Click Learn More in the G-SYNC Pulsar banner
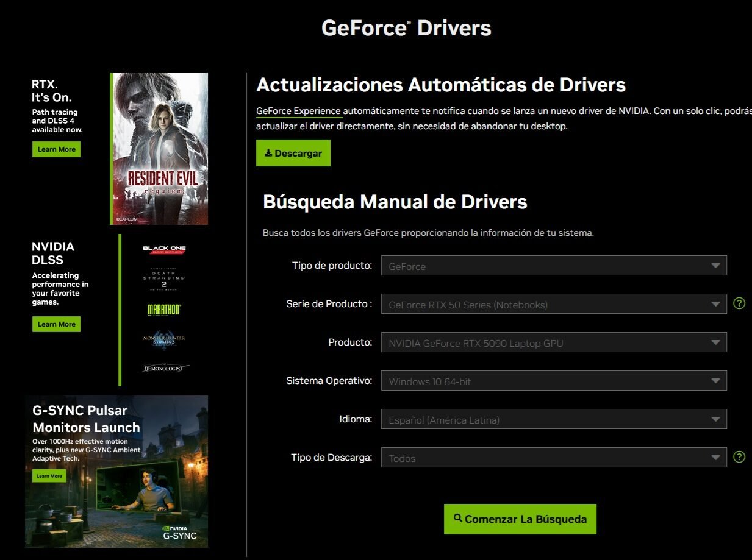752x560 pixels. pos(49,476)
